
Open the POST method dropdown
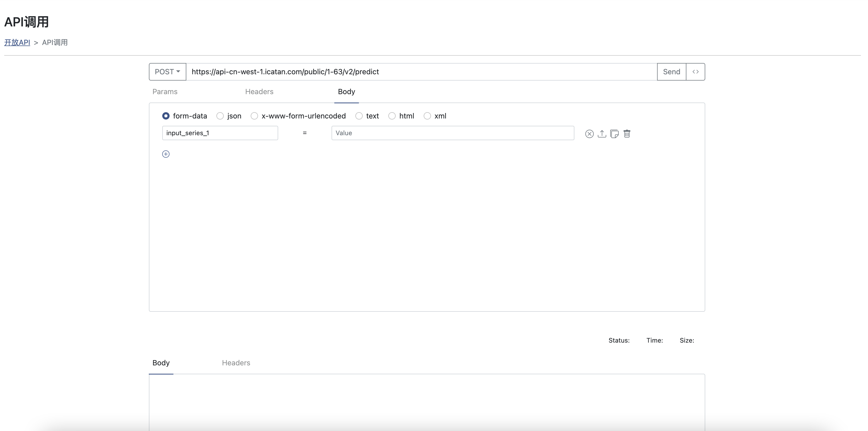click(x=167, y=72)
